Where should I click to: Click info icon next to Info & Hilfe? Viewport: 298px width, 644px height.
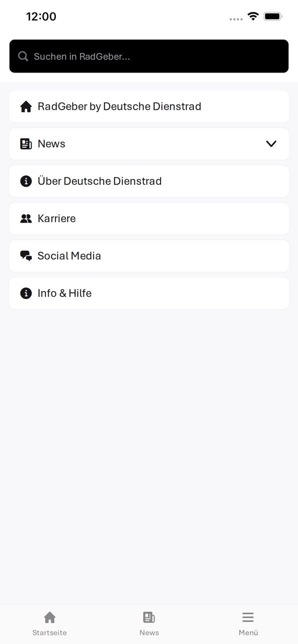point(26,294)
